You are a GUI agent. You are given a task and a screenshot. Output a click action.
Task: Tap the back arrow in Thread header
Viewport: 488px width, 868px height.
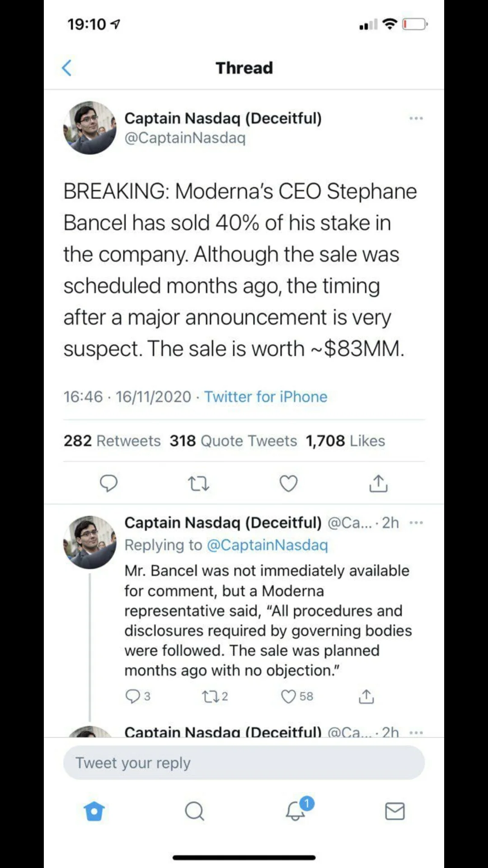coord(66,68)
